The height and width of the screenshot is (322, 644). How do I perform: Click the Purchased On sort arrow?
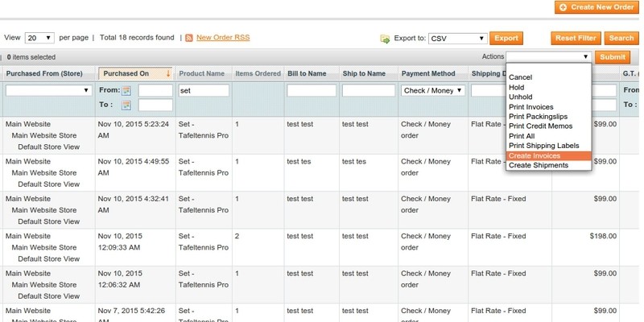pos(167,73)
